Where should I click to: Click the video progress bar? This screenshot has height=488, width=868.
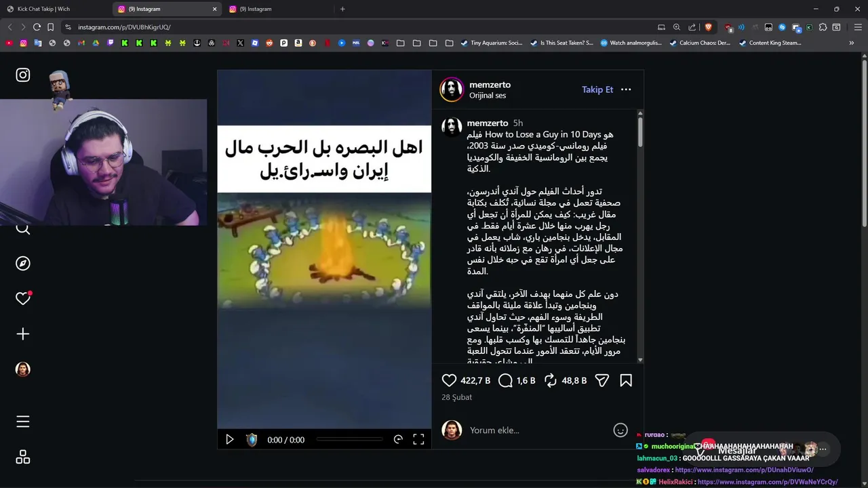point(349,440)
